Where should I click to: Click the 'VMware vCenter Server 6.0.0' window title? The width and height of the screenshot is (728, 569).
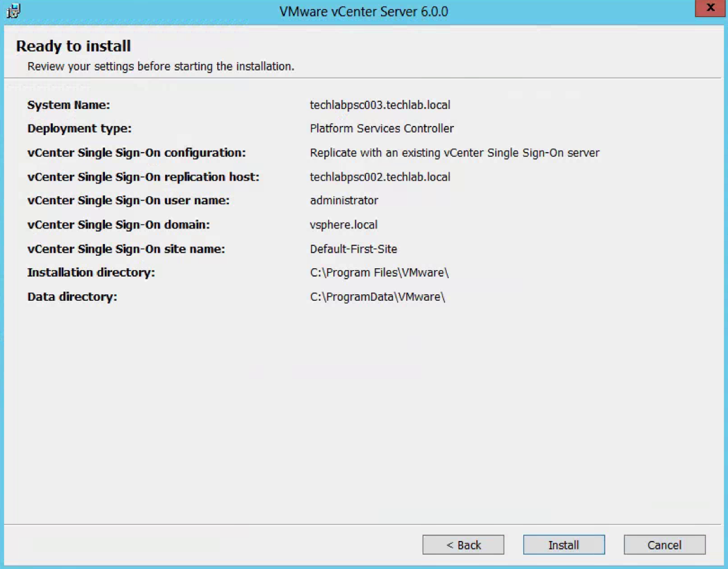(x=363, y=11)
